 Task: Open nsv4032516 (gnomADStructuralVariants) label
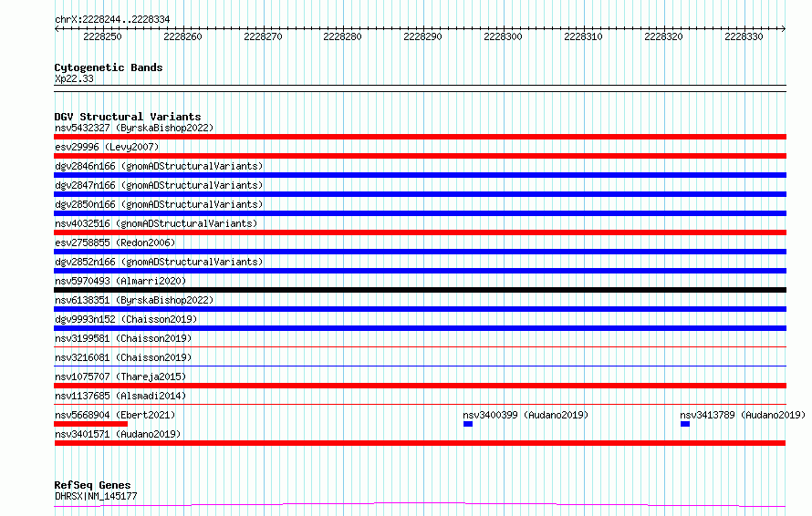tap(156, 223)
